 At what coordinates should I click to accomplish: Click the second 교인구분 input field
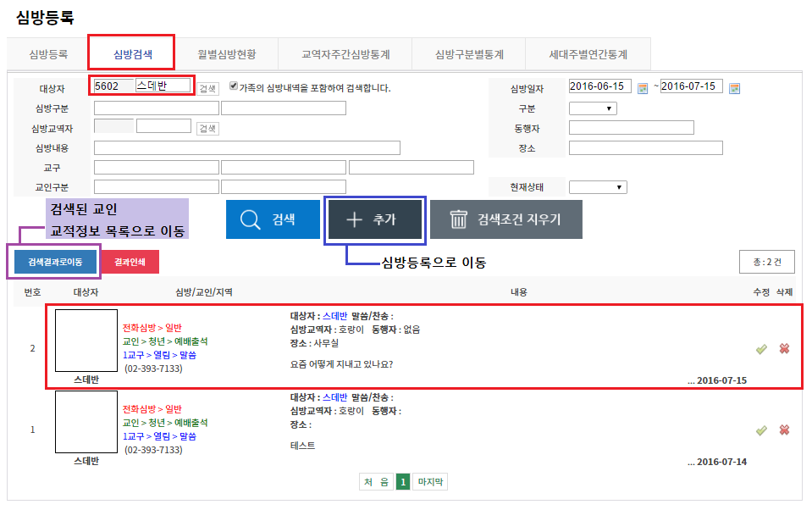284,186
